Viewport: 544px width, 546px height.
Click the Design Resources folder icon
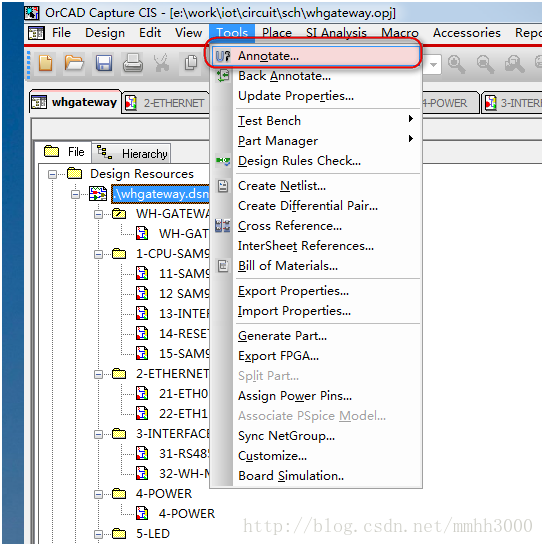click(x=75, y=173)
